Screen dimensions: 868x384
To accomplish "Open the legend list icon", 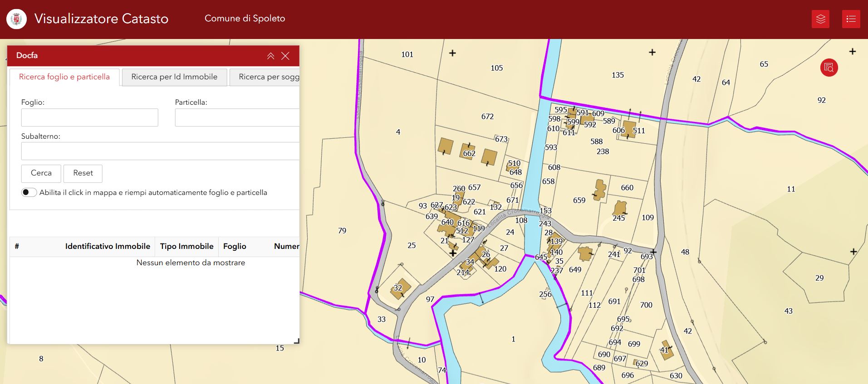I will click(851, 19).
